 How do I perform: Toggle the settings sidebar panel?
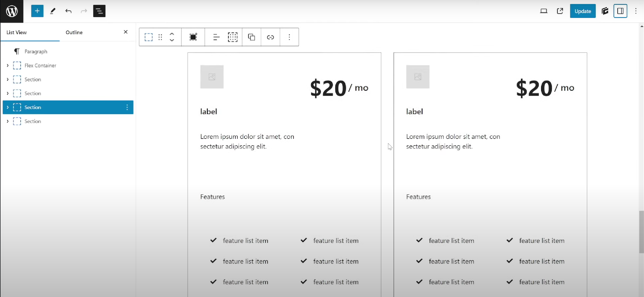tap(620, 11)
